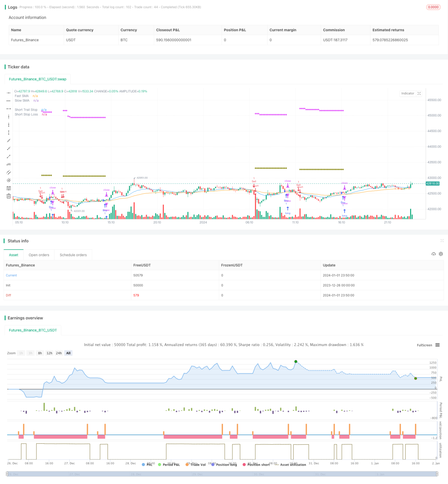448x484 pixels.
Task: Toggle PnL series in chart legend
Action: pos(147,465)
